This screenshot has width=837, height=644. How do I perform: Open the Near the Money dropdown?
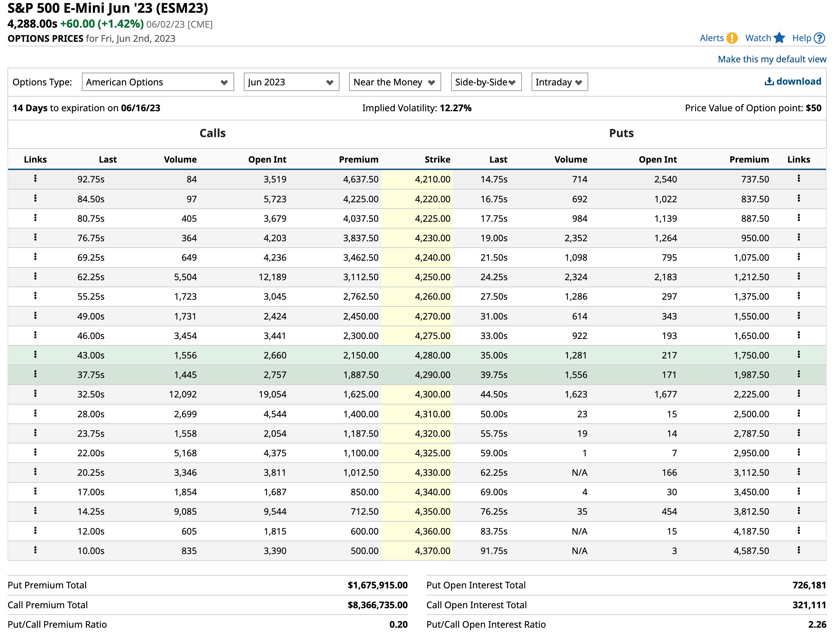click(395, 82)
